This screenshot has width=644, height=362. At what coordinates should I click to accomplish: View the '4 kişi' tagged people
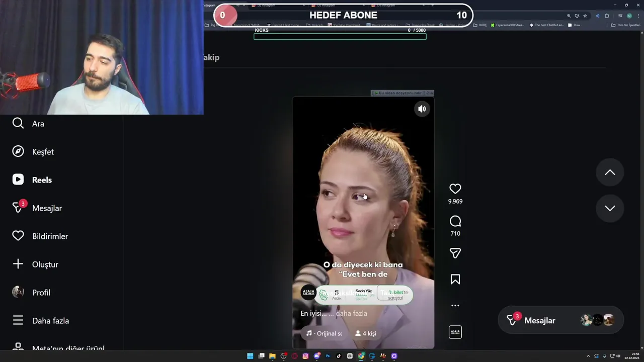pos(366,333)
